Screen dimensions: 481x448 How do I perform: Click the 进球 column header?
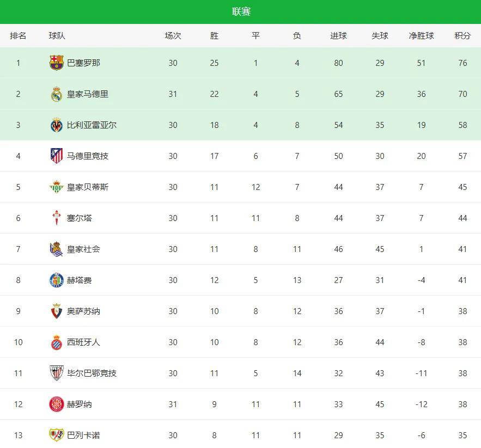(x=338, y=36)
